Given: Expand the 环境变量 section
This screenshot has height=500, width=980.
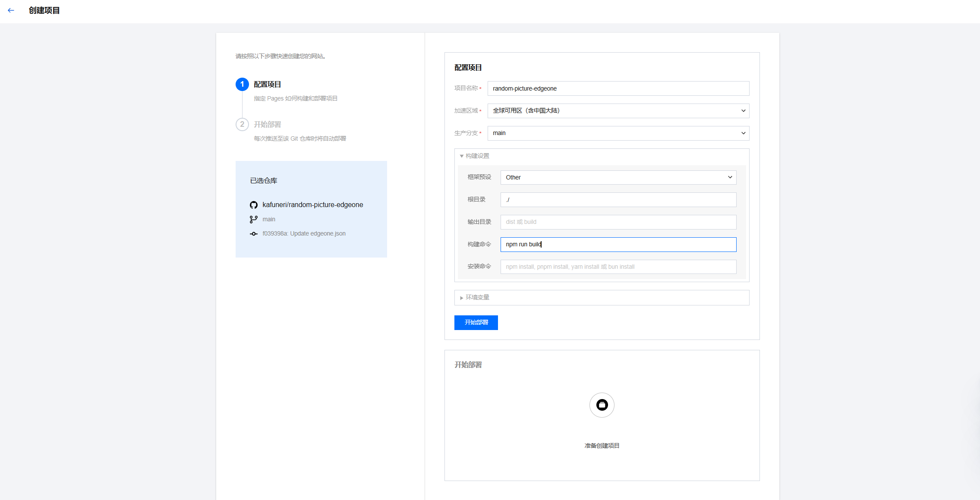Looking at the screenshot, I should [474, 298].
